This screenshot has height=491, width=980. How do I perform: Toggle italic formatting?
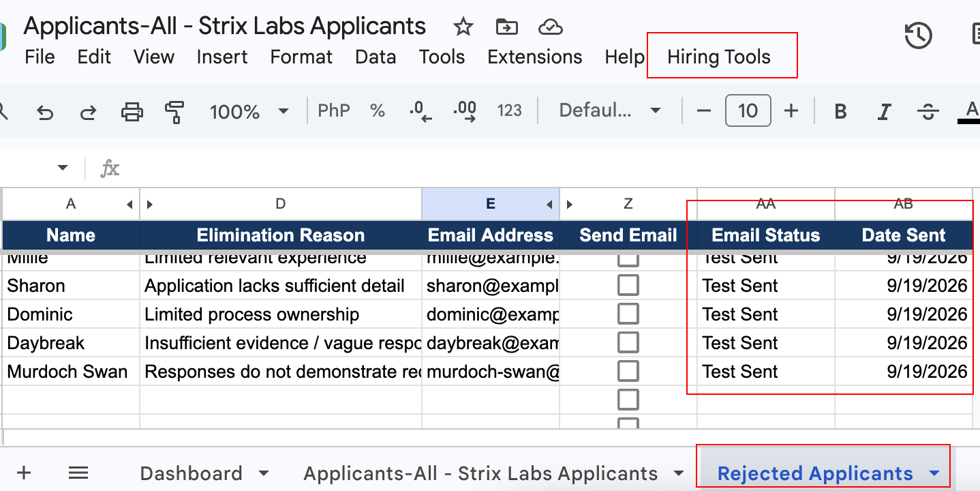[884, 111]
